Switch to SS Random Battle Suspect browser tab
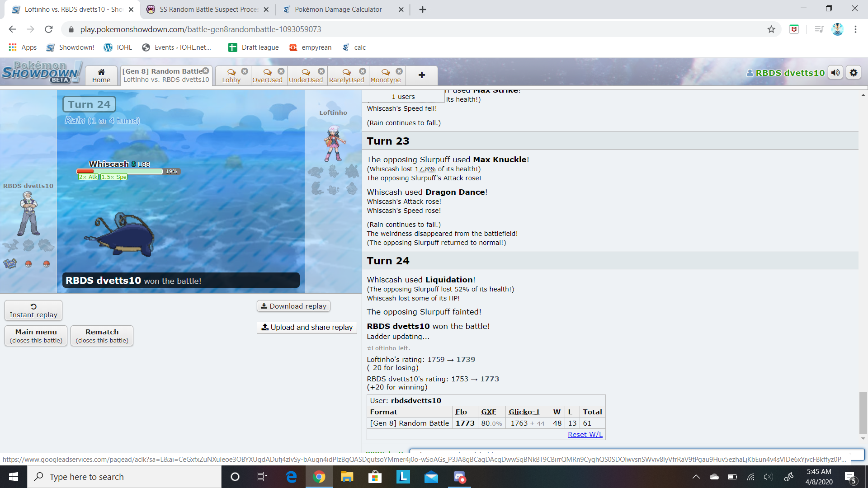Viewport: 868px width, 488px height. point(208,9)
